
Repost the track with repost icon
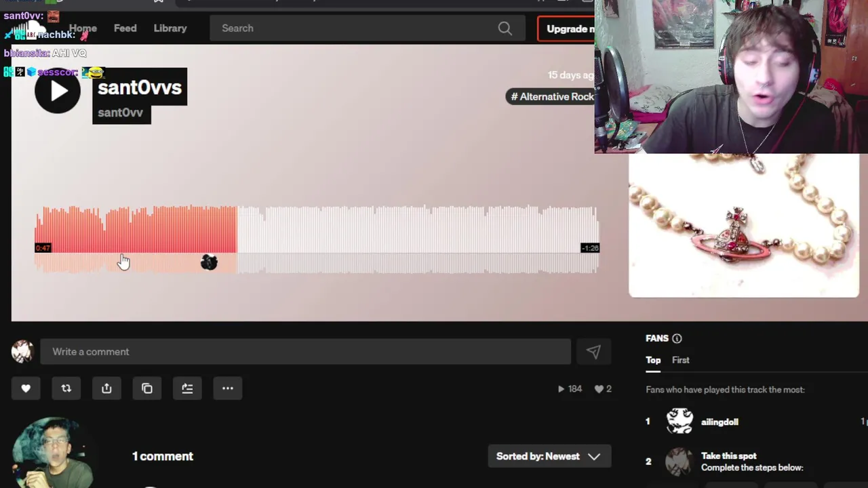pos(66,388)
